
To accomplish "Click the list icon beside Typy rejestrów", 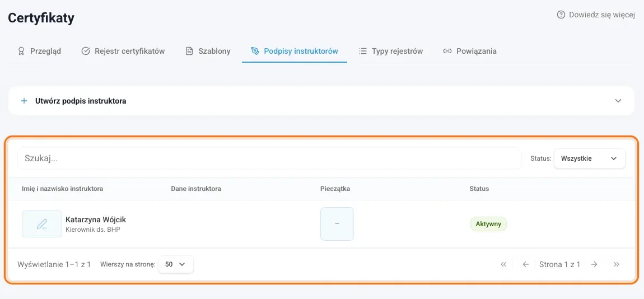I will coord(363,51).
